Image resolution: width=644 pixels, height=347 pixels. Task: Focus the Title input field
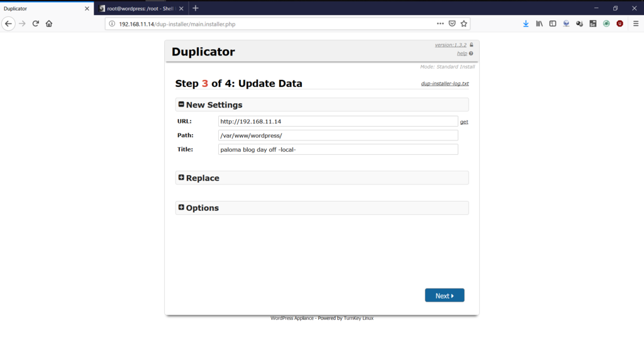point(338,149)
